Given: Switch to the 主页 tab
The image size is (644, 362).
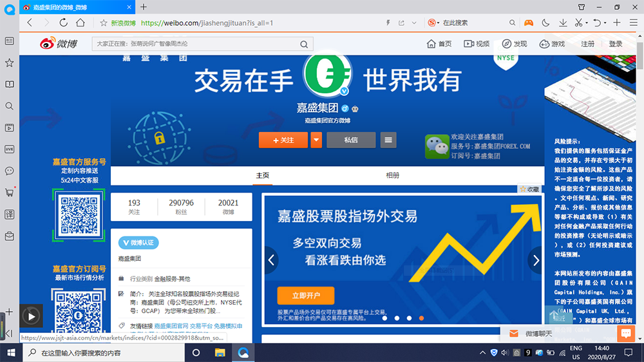Looking at the screenshot, I should (263, 175).
